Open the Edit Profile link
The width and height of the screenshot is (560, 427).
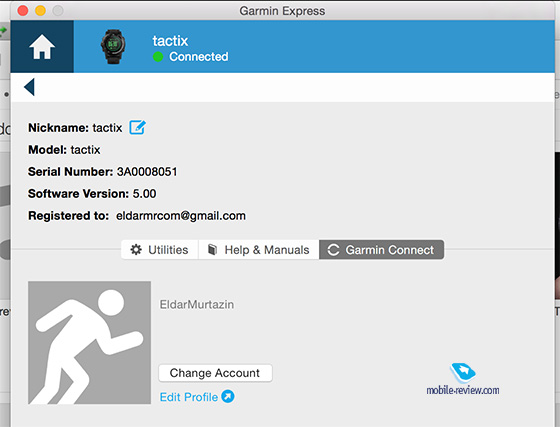coord(189,397)
